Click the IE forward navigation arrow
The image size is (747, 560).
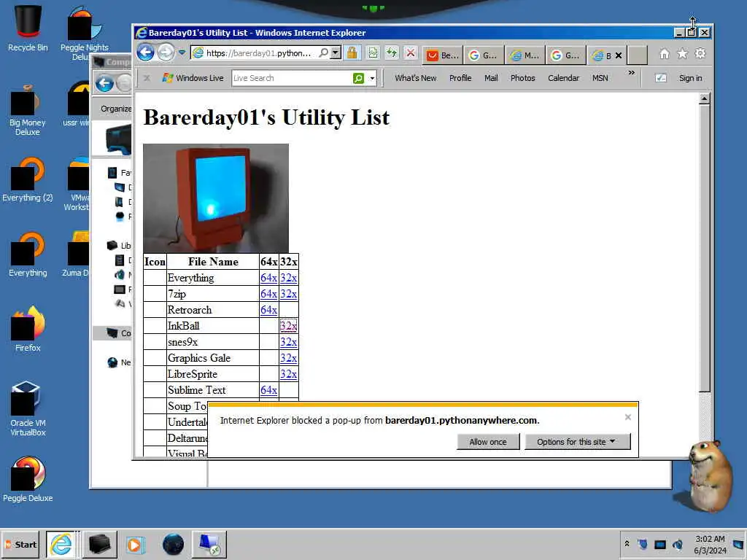click(166, 52)
